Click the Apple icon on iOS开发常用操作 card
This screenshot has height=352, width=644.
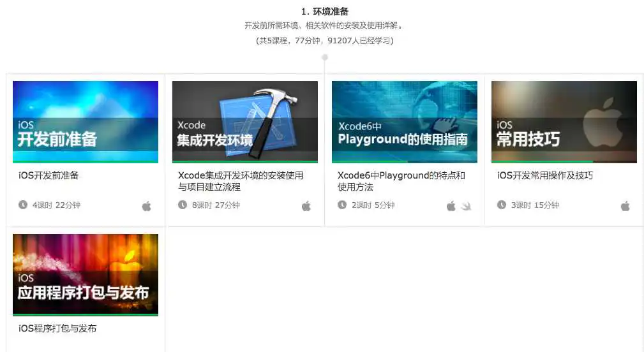(625, 206)
